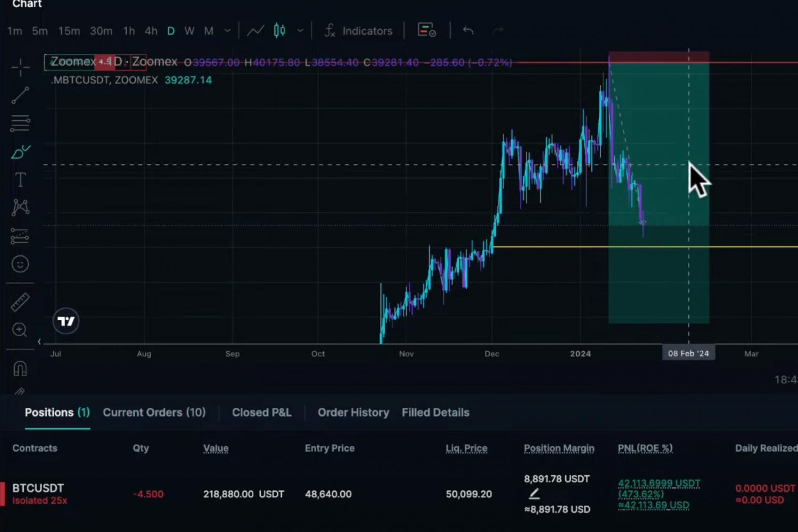This screenshot has height=532, width=798.
Task: Expand the timeframe dropdown chevron after M
Action: pos(227,31)
